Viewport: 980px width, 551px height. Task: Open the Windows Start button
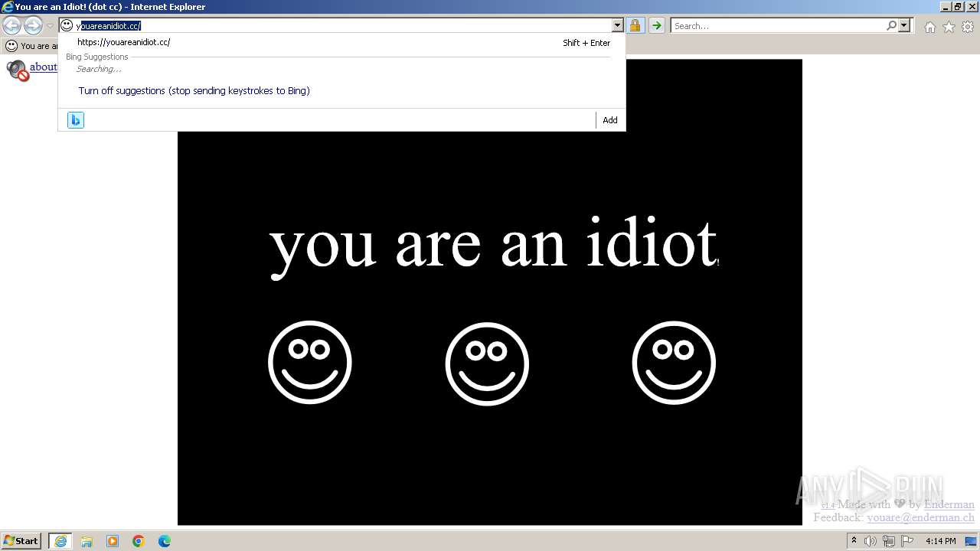coord(21,541)
